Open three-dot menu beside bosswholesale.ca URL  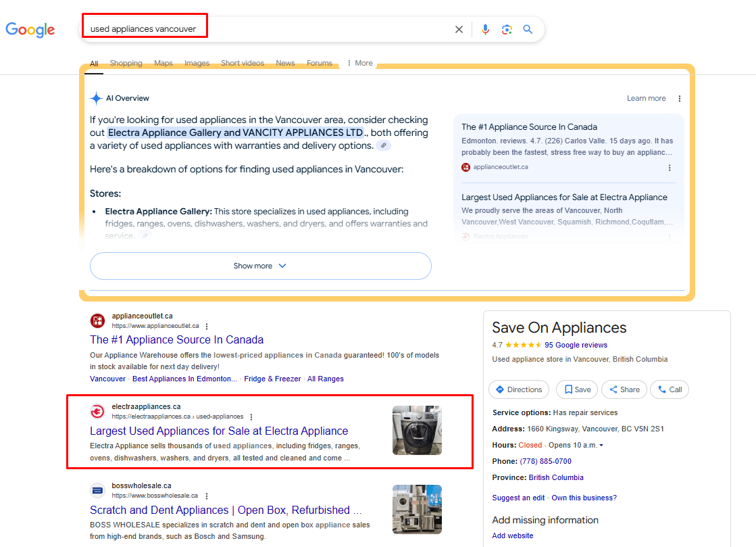coord(207,496)
